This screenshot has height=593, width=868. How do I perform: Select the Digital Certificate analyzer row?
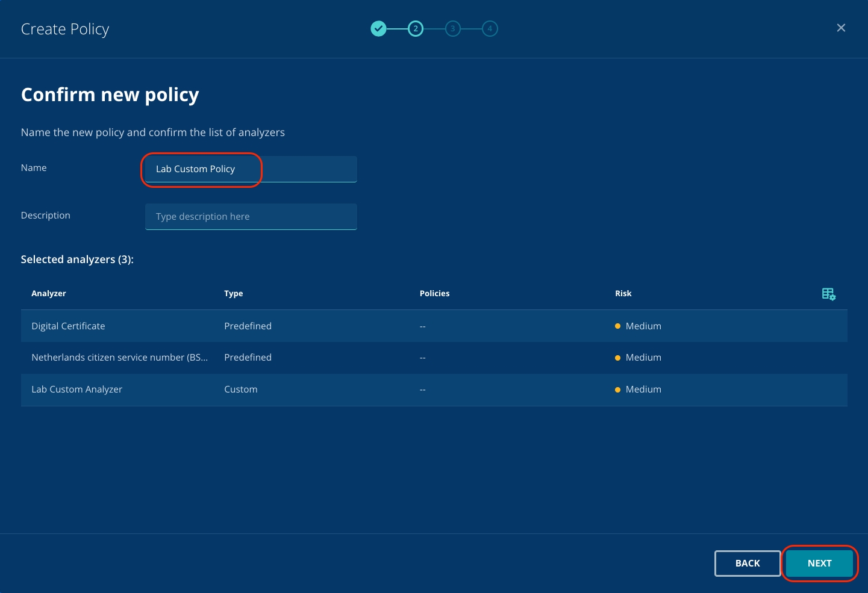[x=68, y=326]
